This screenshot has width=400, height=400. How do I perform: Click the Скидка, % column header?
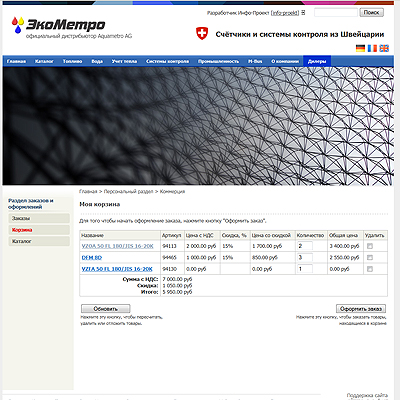[x=234, y=235]
